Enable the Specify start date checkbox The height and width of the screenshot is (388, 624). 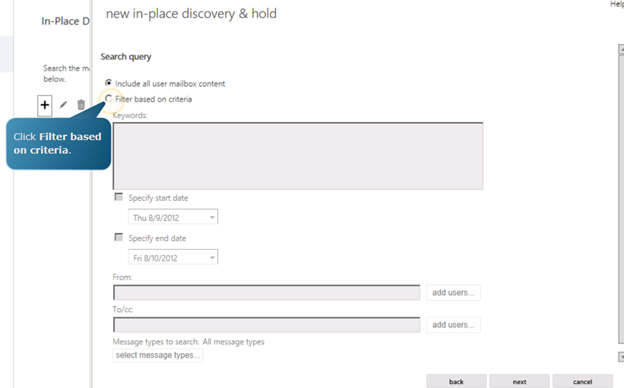click(x=119, y=197)
